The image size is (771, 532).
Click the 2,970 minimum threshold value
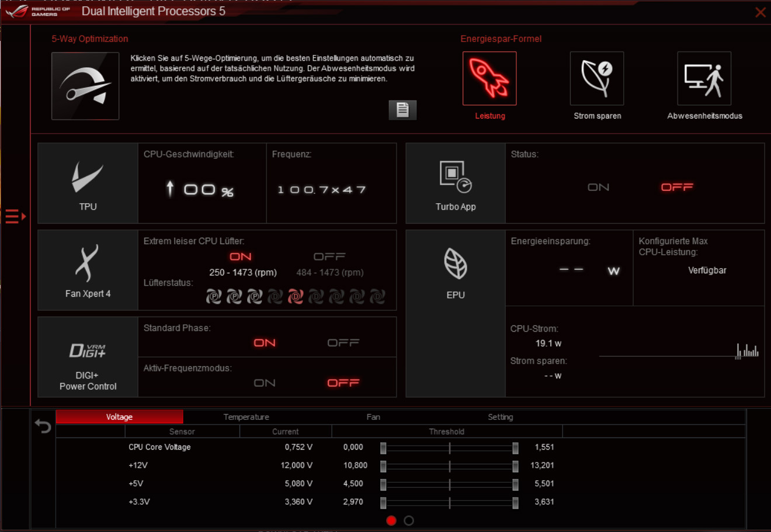click(353, 502)
